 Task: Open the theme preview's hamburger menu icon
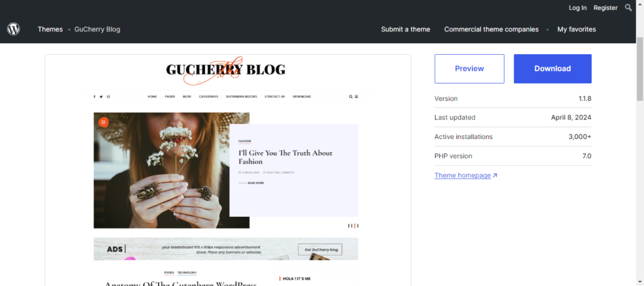[x=357, y=97]
